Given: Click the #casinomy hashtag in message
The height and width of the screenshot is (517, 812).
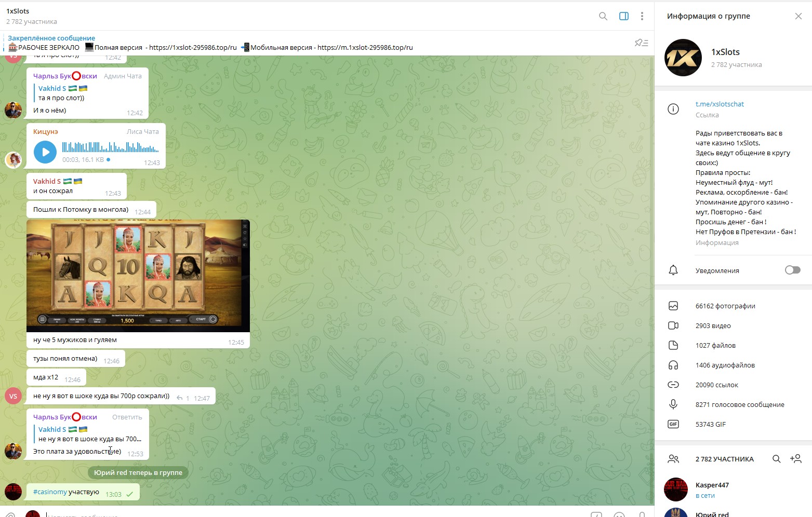Looking at the screenshot, I should 50,492.
